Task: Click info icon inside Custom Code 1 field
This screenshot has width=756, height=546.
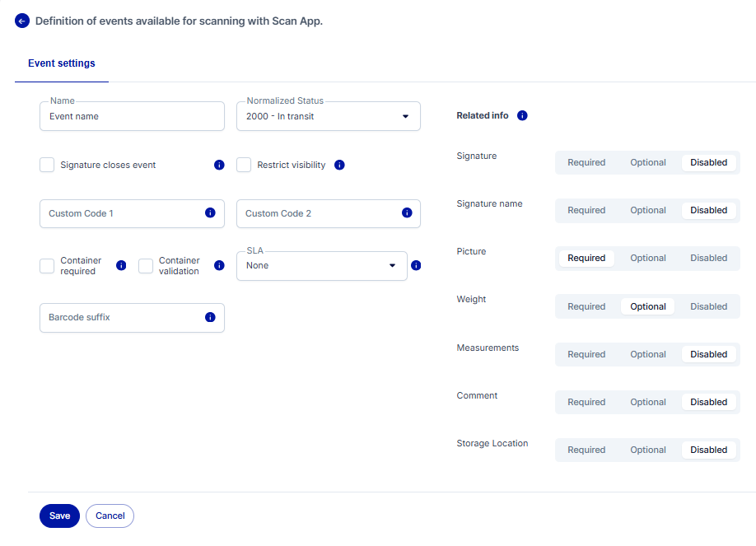Action: [x=210, y=213]
